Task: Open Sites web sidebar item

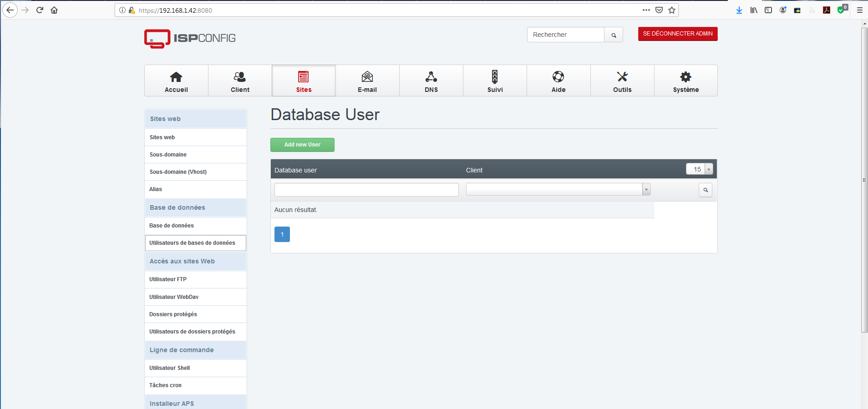Action: (196, 137)
